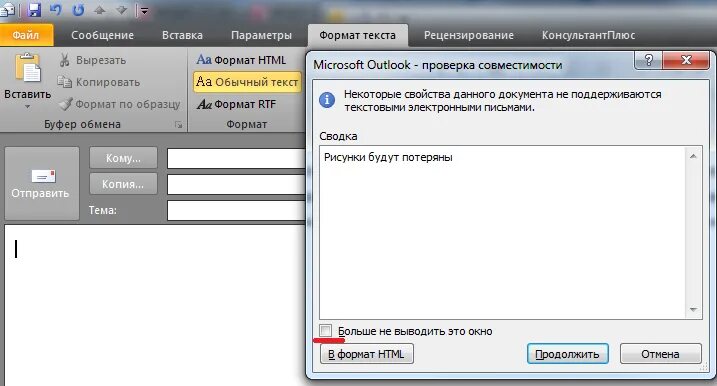
Task: Click the text Рисунки будут потеряны
Action: point(388,157)
